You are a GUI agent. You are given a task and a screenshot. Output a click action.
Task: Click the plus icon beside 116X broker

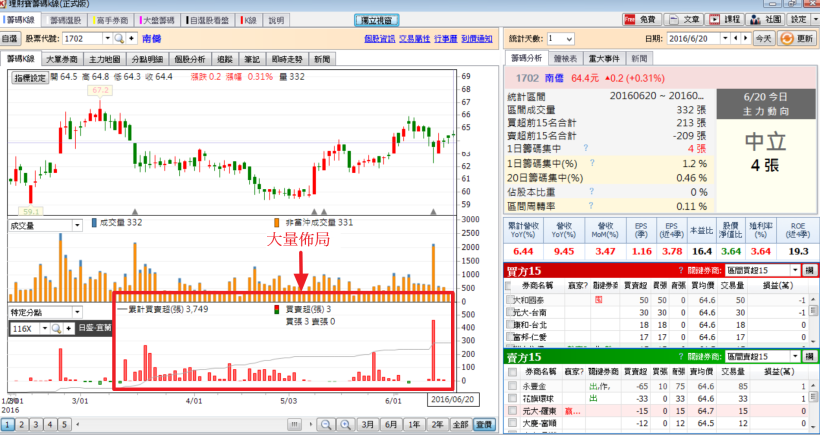tap(68, 328)
